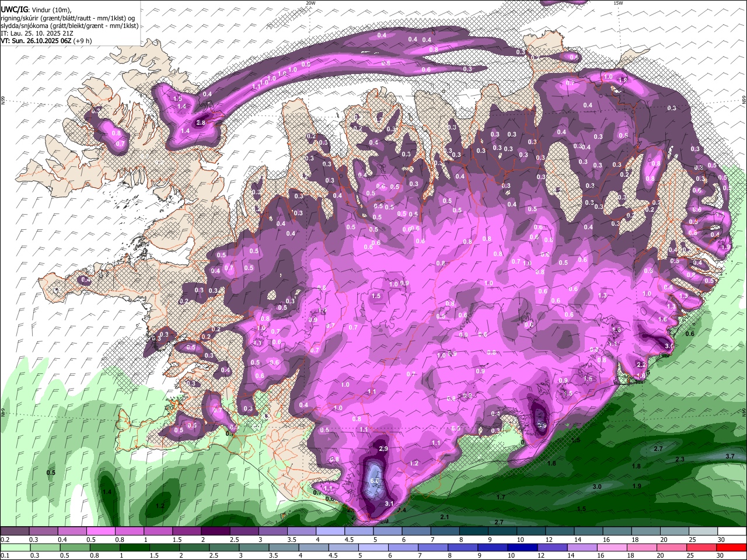Click the 2.4 value at the south coast
The width and height of the screenshot is (747, 560).
pos(402,510)
